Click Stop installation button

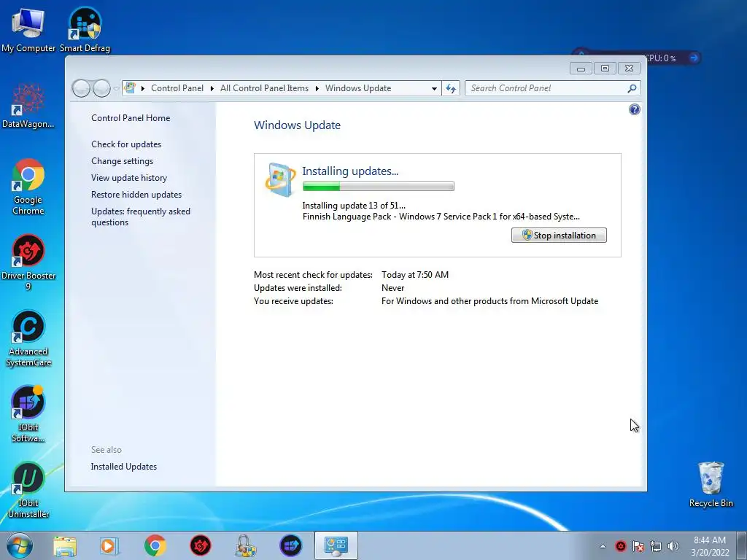(559, 236)
